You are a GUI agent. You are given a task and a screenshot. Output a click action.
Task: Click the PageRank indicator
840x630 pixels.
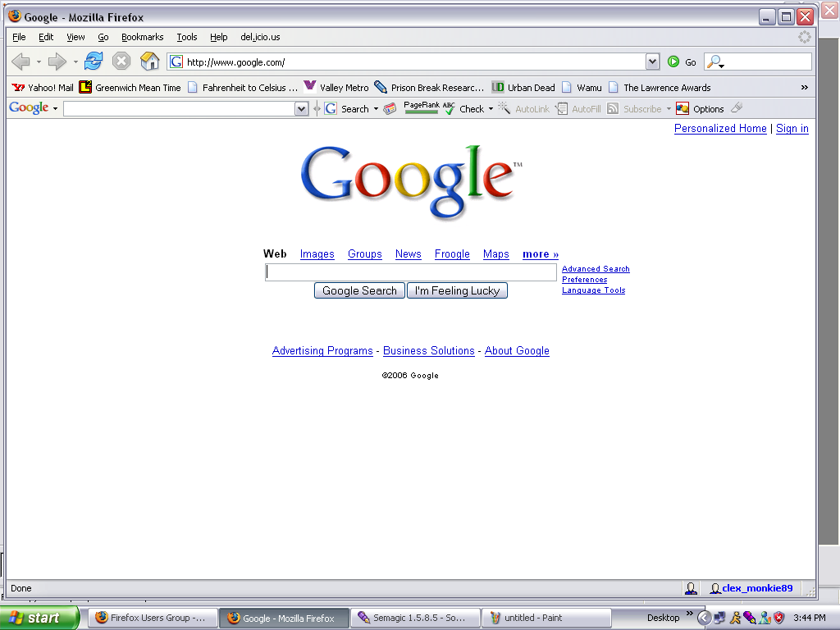[421, 107]
